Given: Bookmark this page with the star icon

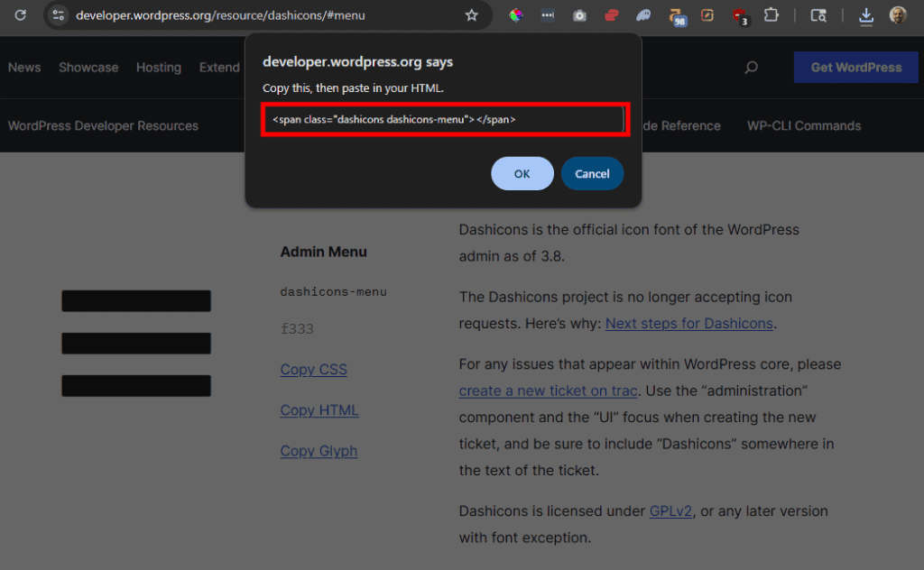Looking at the screenshot, I should 471,15.
